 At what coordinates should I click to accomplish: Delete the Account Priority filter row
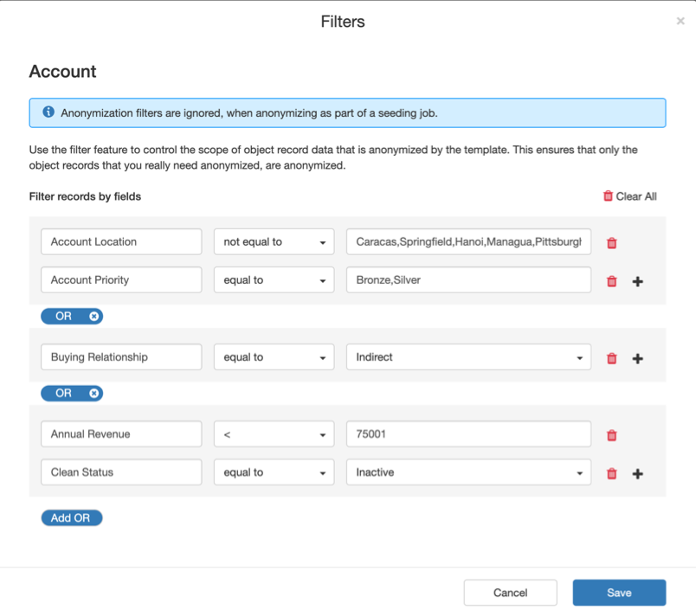click(x=612, y=281)
